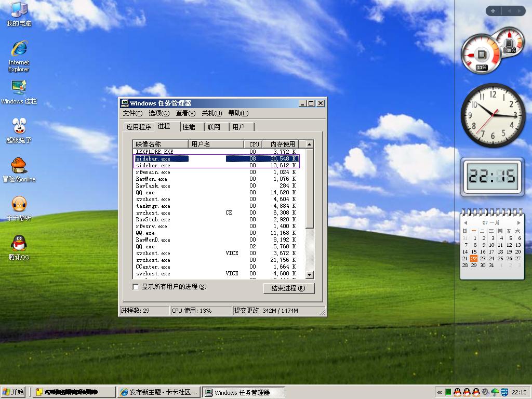This screenshot has height=399, width=532.
Task: Open the 查看(V) menu
Action: pos(185,113)
